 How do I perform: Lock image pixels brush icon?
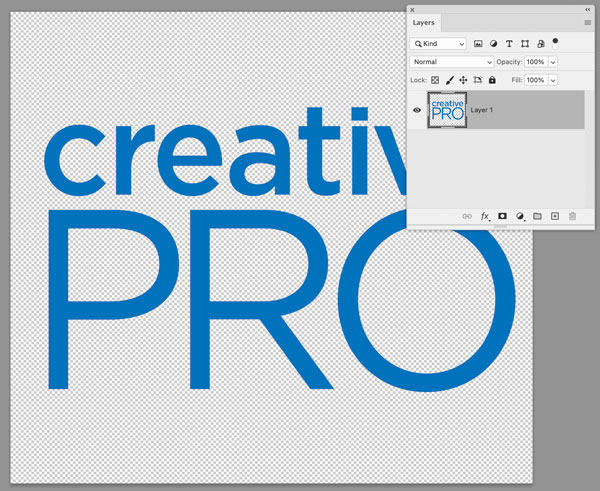point(450,80)
